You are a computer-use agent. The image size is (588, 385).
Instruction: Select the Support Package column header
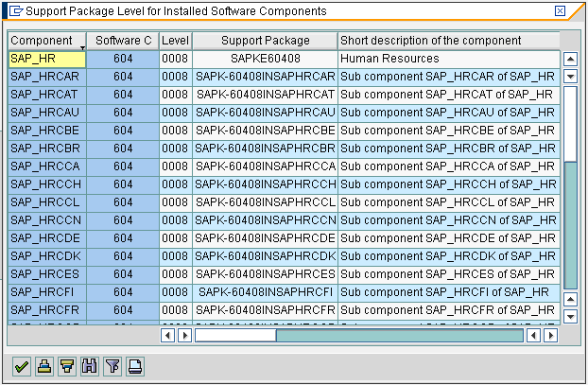tap(265, 41)
